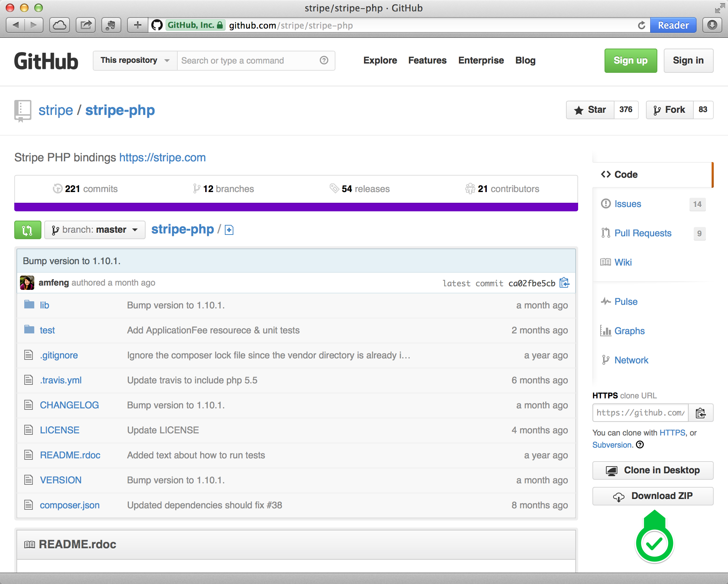728x584 pixels.
Task: Click the Download ZIP button
Action: click(652, 496)
